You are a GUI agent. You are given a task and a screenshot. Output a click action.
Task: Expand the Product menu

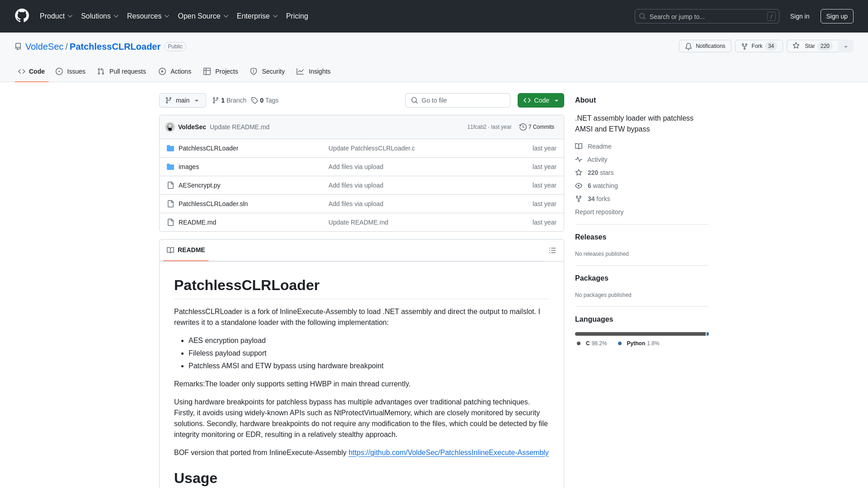point(56,16)
